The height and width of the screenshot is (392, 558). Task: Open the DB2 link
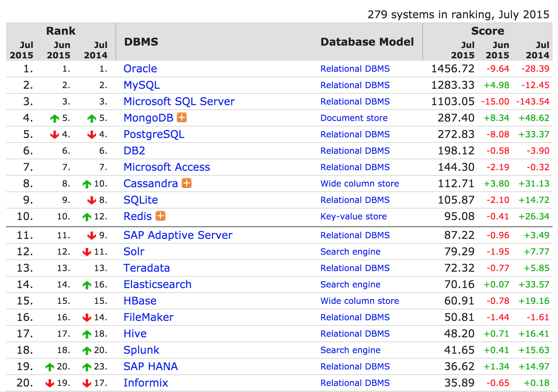pyautogui.click(x=134, y=151)
